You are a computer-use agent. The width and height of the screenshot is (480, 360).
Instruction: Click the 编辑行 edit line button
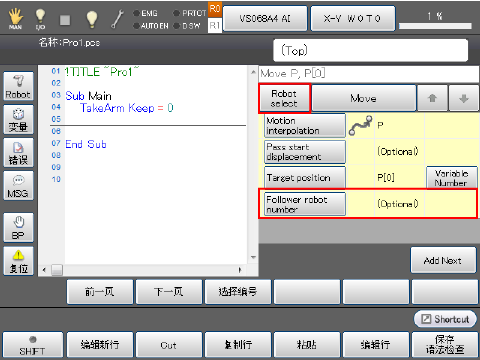coord(376,345)
